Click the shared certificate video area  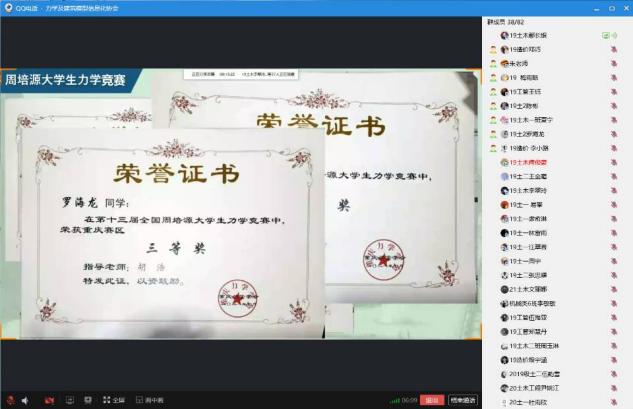point(242,230)
